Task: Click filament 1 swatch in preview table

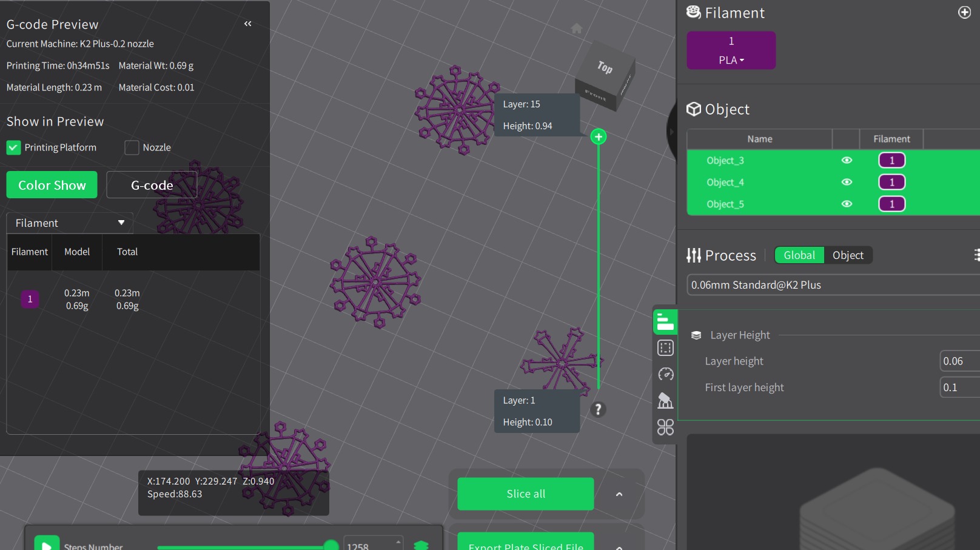Action: tap(30, 299)
